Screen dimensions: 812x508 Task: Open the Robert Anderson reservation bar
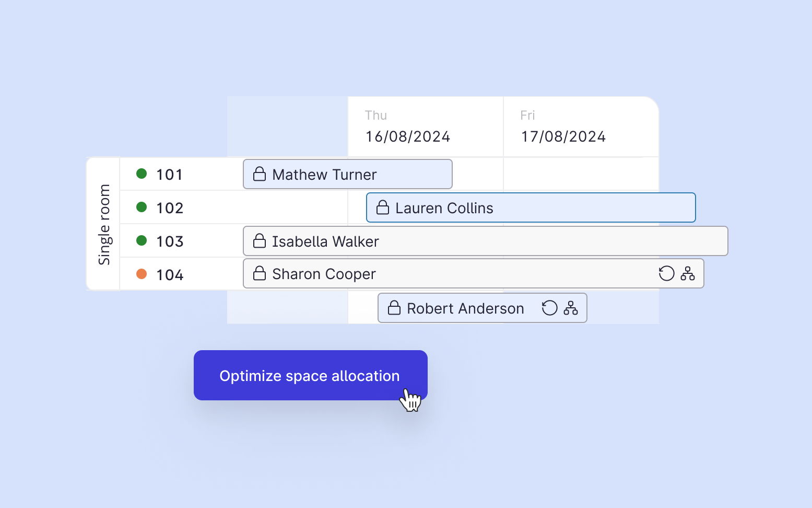(x=483, y=308)
